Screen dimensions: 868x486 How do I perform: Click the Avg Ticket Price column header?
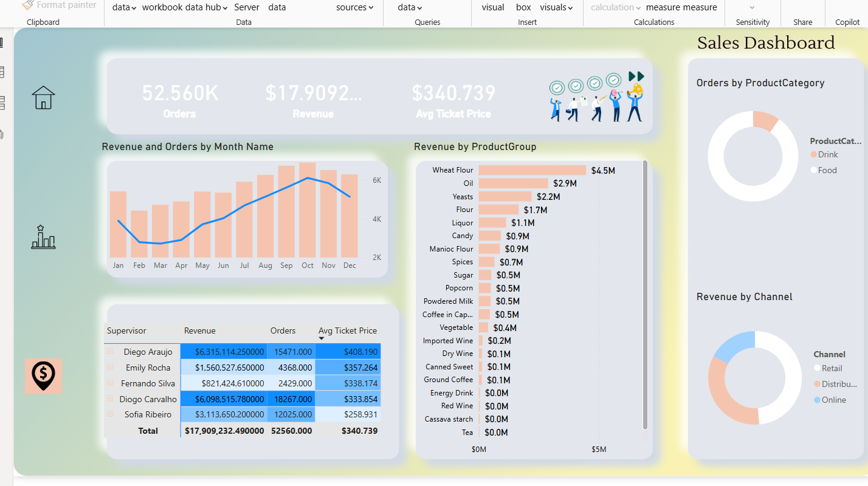(348, 330)
